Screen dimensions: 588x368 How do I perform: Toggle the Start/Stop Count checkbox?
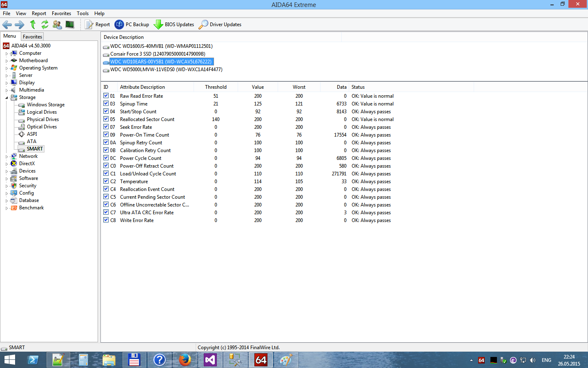coord(106,111)
